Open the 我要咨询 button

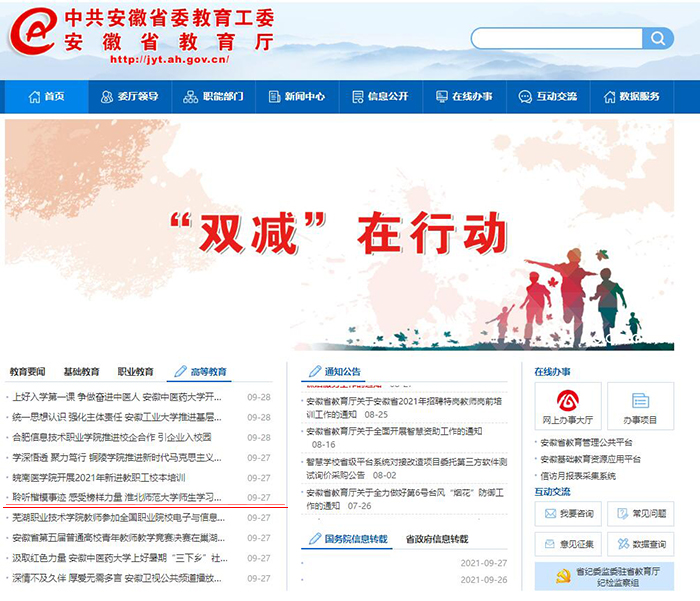point(567,514)
